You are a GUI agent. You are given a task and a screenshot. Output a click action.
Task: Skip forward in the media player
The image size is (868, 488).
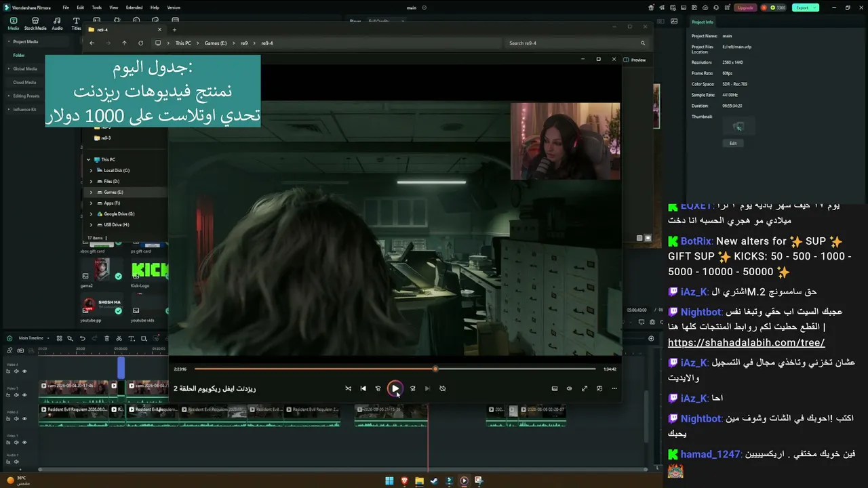point(412,388)
